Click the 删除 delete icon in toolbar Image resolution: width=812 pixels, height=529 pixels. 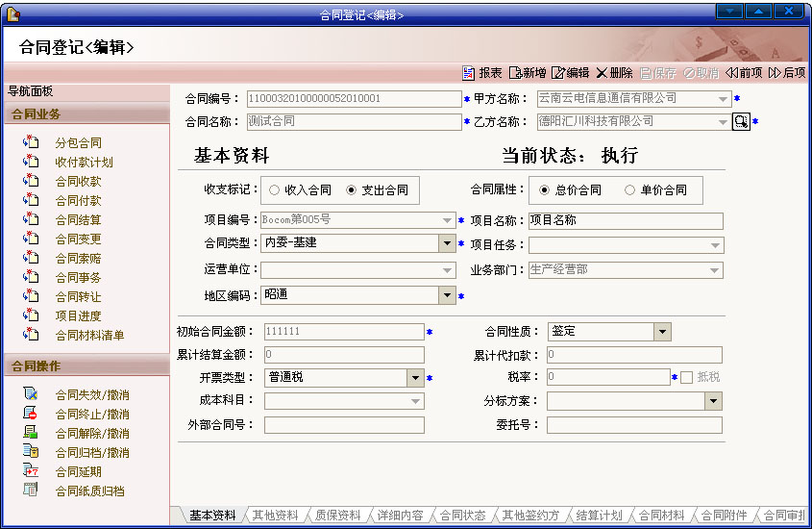coord(602,73)
